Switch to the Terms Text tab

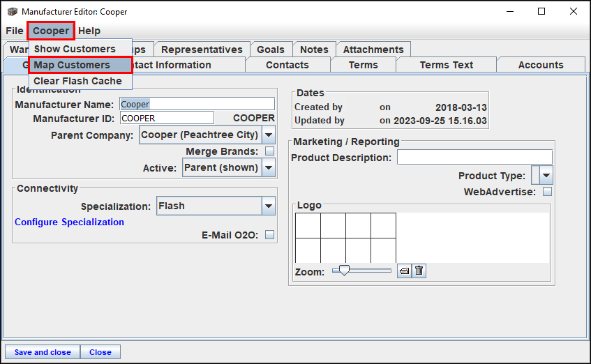pos(447,65)
